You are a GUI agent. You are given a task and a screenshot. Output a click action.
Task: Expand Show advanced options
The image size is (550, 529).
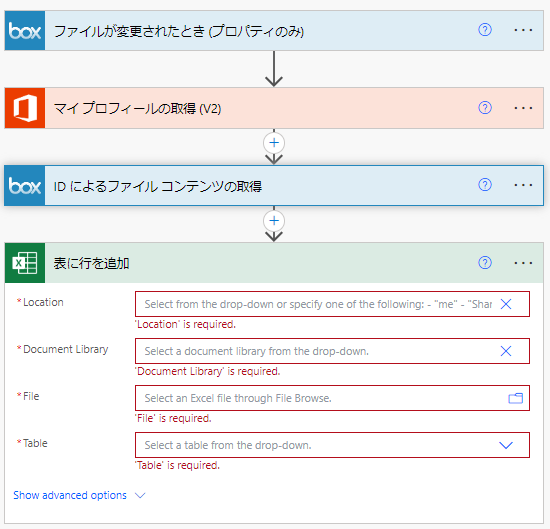click(79, 495)
